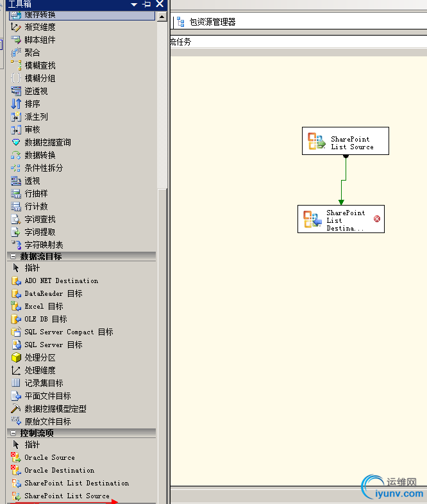Image resolution: width=427 pixels, height=504 pixels.
Task: Select 指针 under 数据流目标
Action: (x=26, y=268)
